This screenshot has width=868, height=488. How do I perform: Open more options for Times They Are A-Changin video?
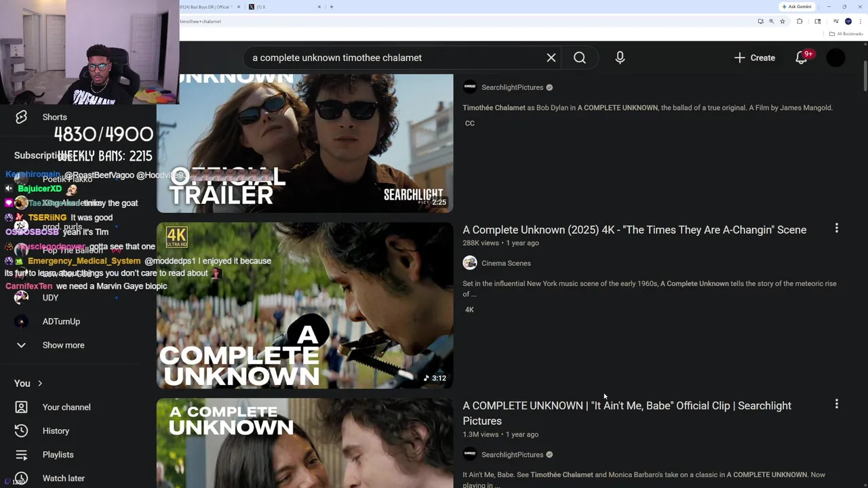coord(836,228)
